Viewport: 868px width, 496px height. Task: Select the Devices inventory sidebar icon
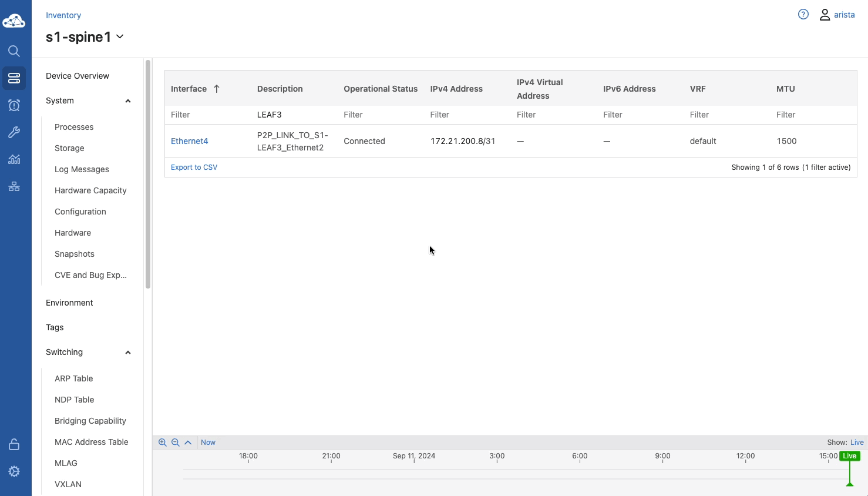click(x=14, y=78)
